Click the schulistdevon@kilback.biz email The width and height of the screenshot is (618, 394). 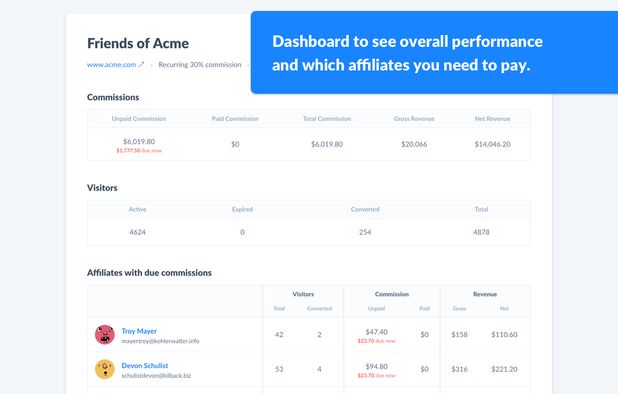(x=156, y=376)
